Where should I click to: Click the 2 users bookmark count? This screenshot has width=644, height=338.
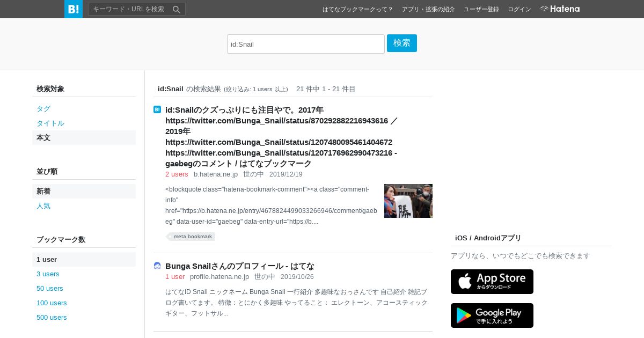point(177,174)
